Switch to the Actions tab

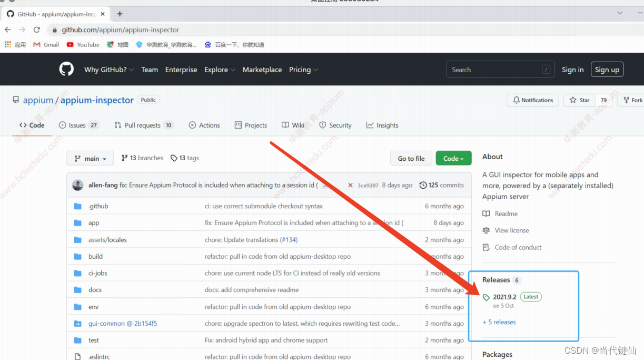coord(204,125)
